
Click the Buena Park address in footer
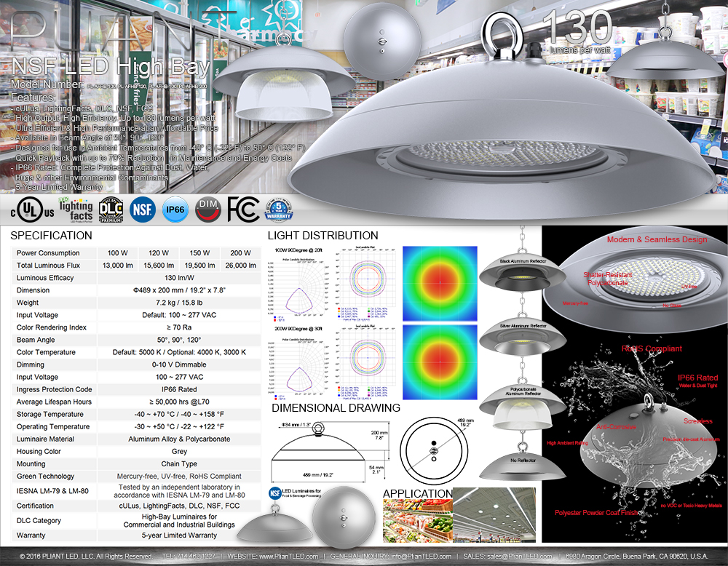coord(636,556)
